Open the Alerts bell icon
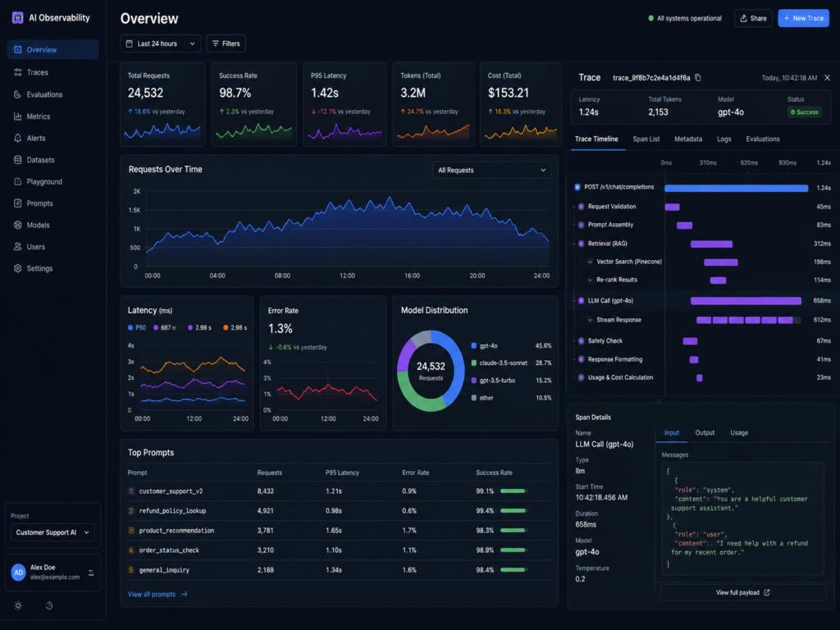Viewport: 840px width, 630px height. pos(18,138)
